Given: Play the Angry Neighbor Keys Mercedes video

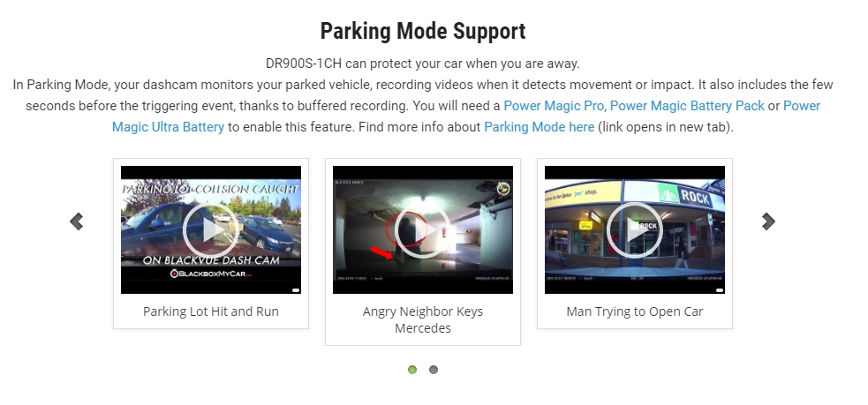Looking at the screenshot, I should (x=423, y=229).
